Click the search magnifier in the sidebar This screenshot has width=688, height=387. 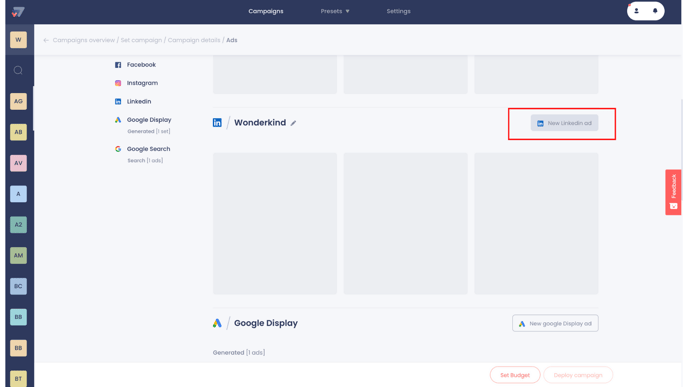pos(18,70)
